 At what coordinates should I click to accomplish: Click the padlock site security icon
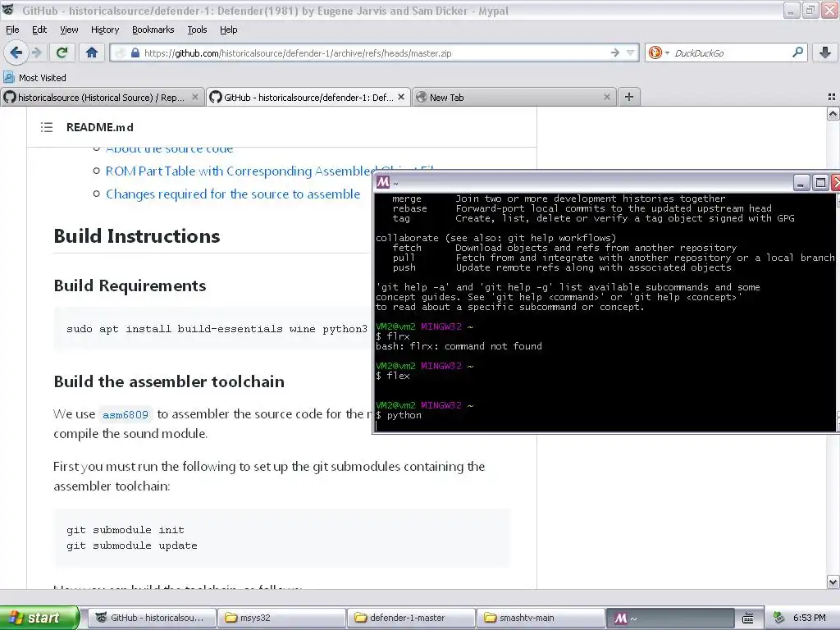coord(135,53)
